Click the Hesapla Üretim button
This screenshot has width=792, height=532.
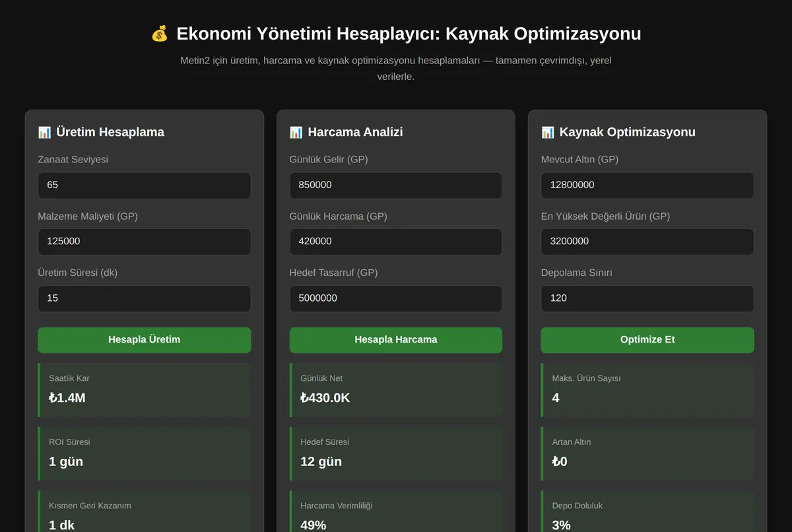click(145, 340)
